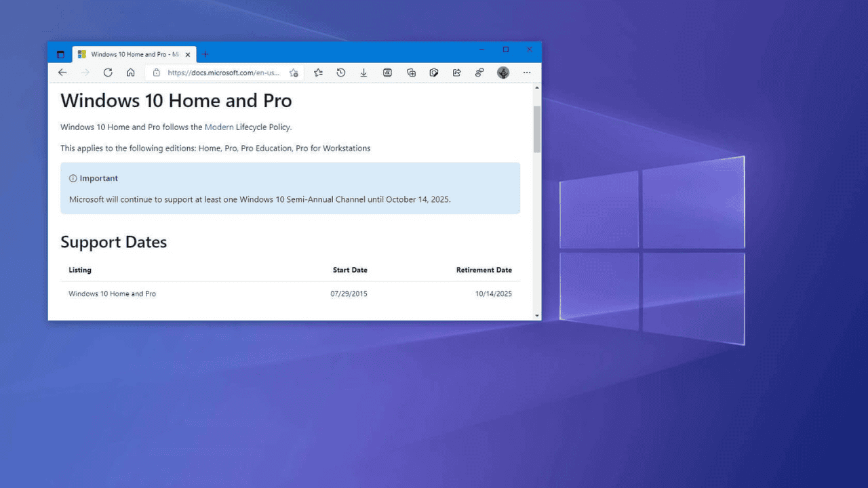Go back to the previous page

(62, 73)
